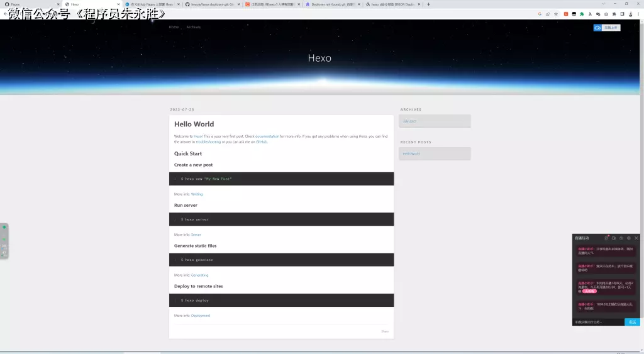Click the red extension icon in toolbar
Viewport: 644px width, 354px height.
[x=565, y=14]
